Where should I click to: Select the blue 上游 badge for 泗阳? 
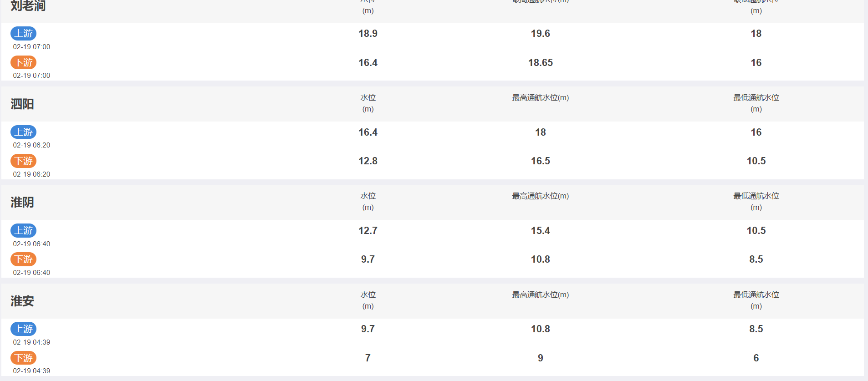click(x=24, y=132)
